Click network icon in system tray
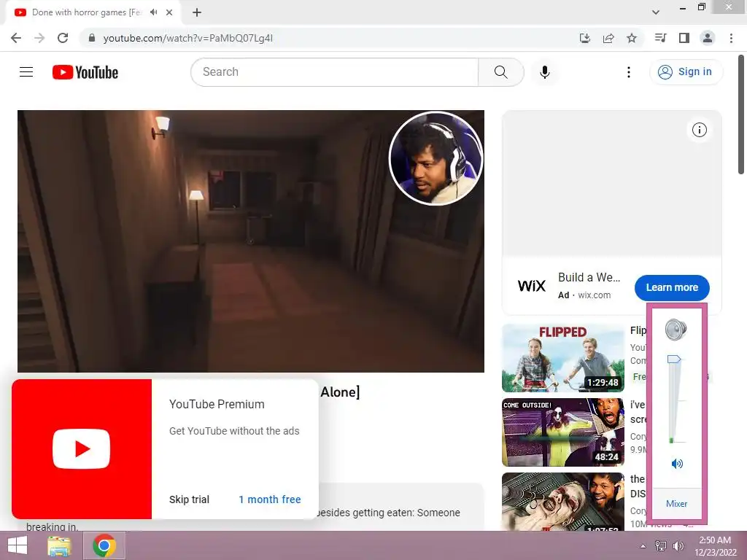The image size is (747, 560). click(x=661, y=546)
